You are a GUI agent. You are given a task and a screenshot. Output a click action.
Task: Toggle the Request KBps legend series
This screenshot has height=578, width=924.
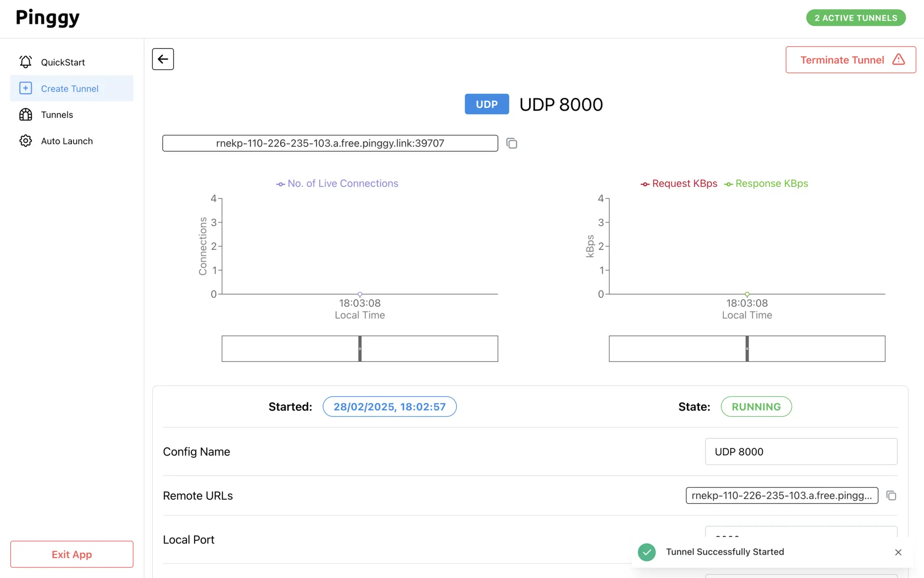click(x=679, y=183)
